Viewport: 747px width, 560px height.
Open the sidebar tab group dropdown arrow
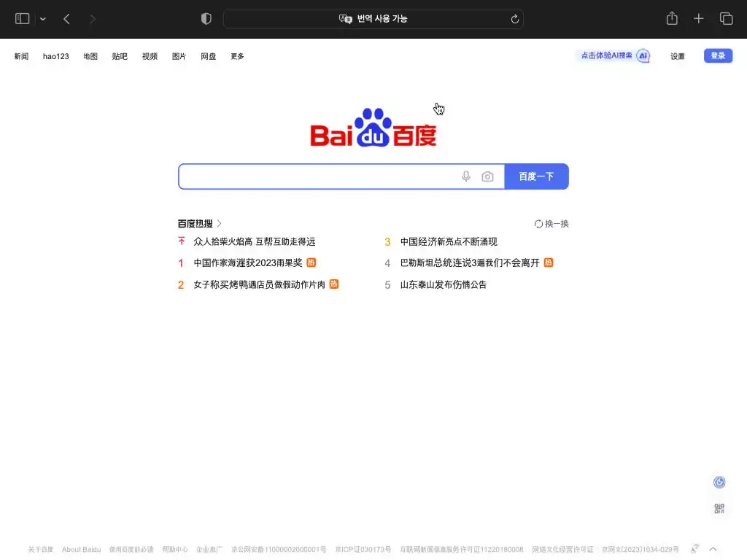pyautogui.click(x=43, y=19)
